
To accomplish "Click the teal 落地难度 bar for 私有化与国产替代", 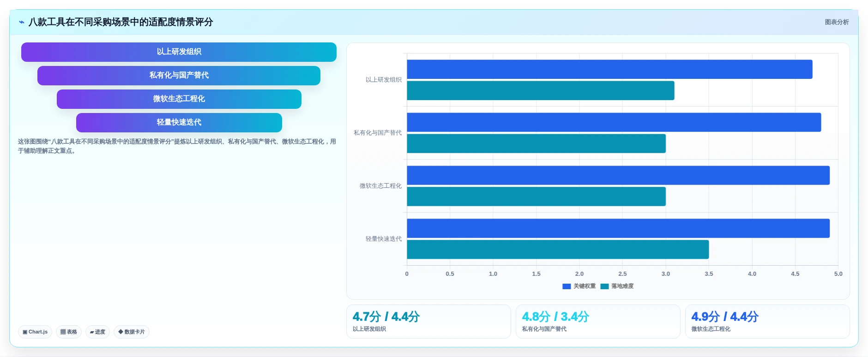I will click(536, 143).
